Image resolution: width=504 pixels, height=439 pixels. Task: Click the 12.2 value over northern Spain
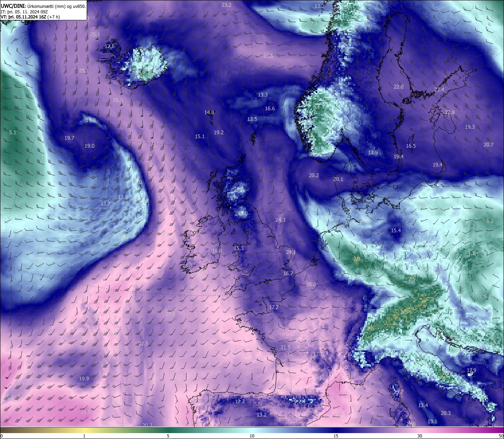click(240, 401)
